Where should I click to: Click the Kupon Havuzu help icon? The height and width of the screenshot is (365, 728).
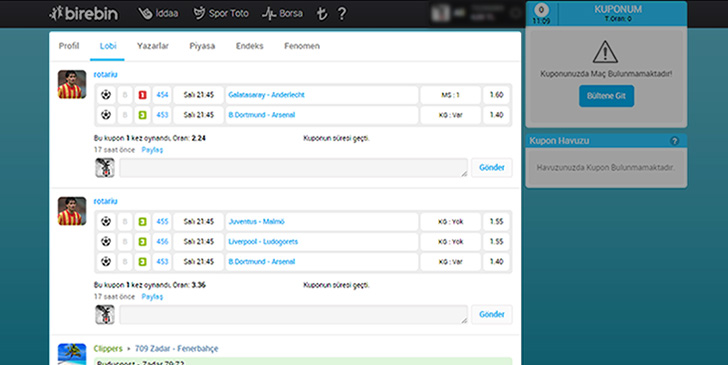tap(675, 141)
